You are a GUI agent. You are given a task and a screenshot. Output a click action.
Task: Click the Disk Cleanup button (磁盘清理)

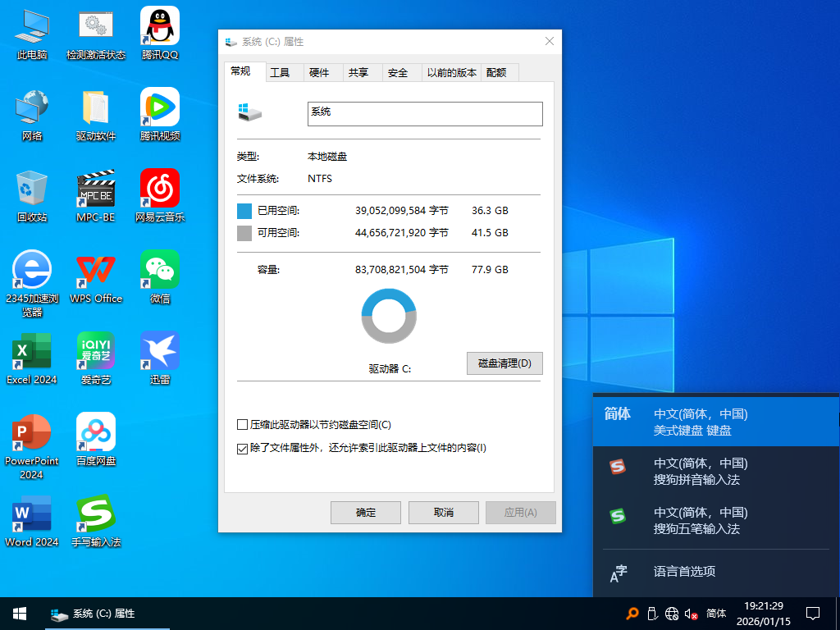click(504, 363)
